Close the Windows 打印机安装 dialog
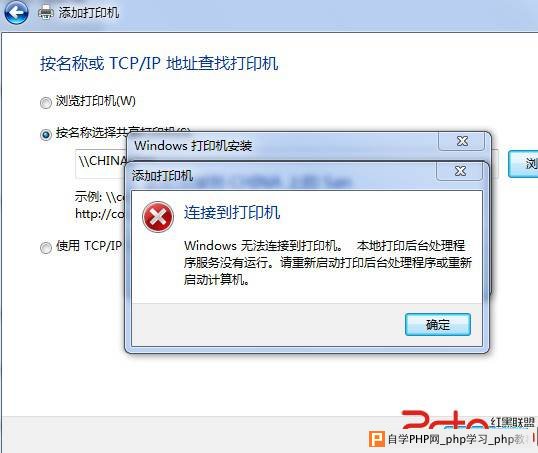538x453 pixels. (x=462, y=141)
